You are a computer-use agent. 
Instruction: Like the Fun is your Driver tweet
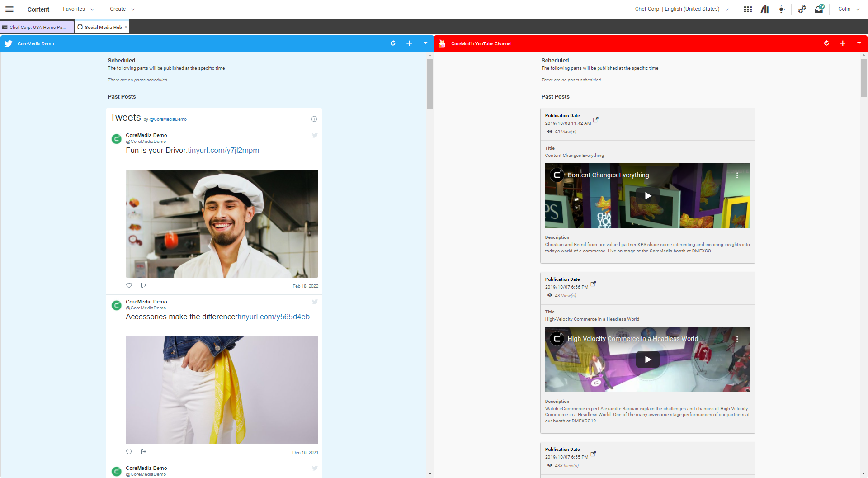[x=129, y=285]
